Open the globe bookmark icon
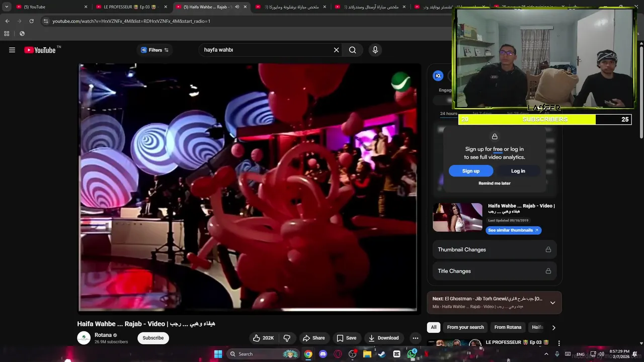Screen dimensions: 644x362 point(22,34)
